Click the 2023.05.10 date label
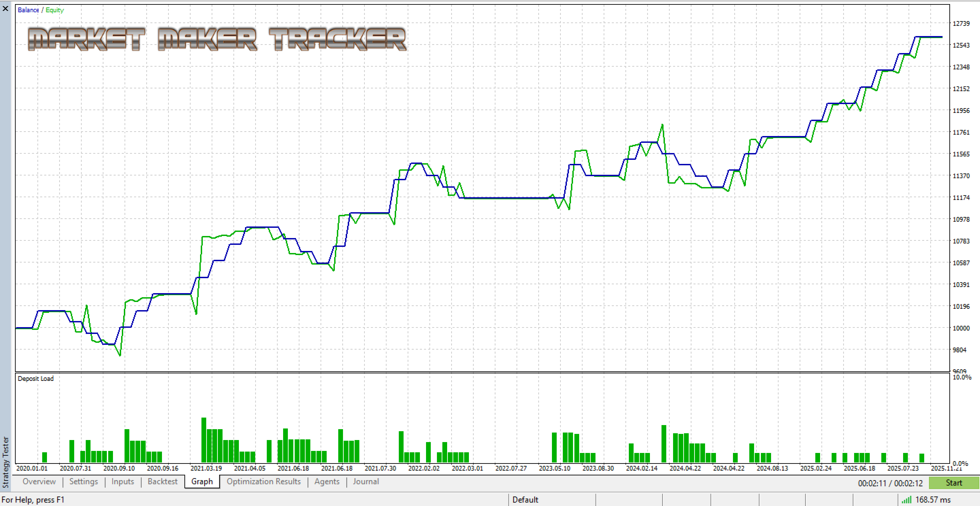Image resolution: width=980 pixels, height=506 pixels. [555, 469]
